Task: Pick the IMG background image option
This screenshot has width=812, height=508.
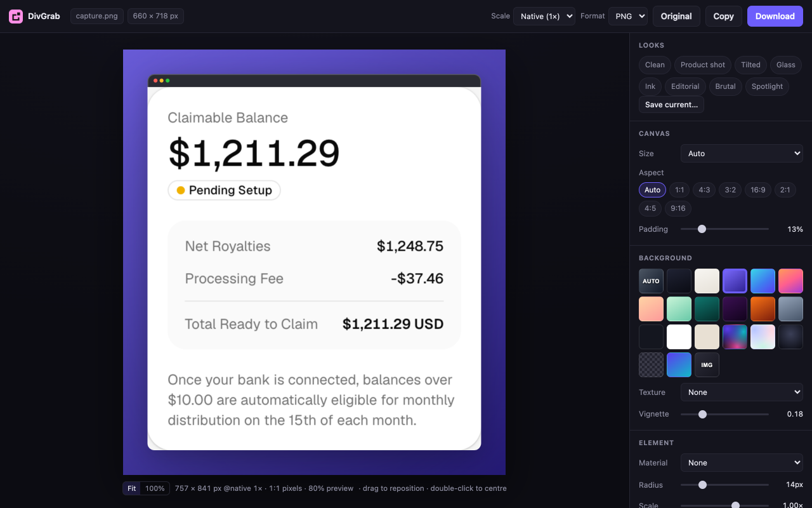Action: (x=707, y=365)
